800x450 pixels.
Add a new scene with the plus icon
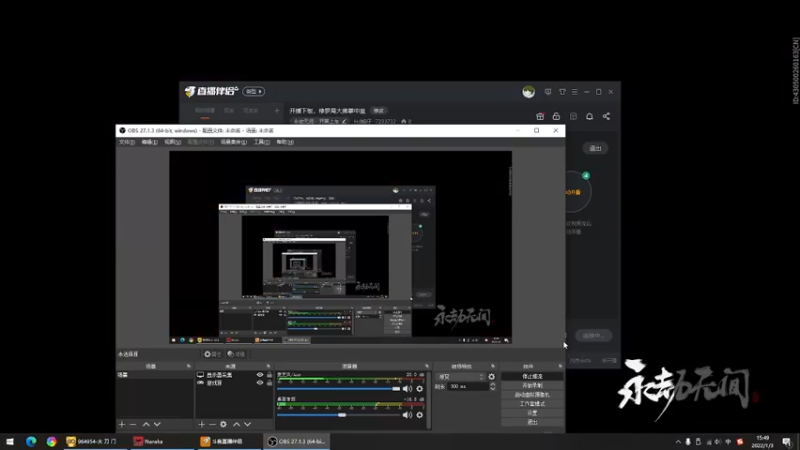[x=122, y=424]
